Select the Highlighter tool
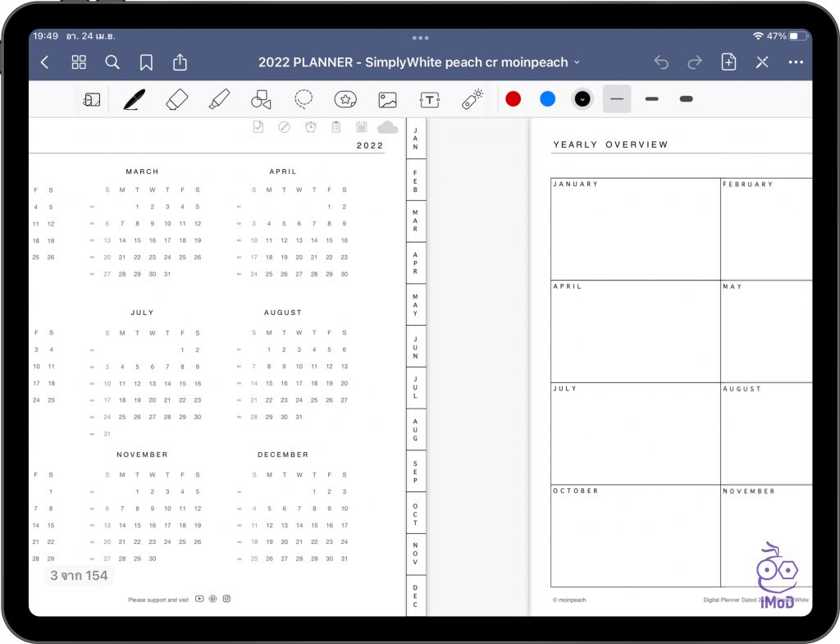 (x=218, y=99)
